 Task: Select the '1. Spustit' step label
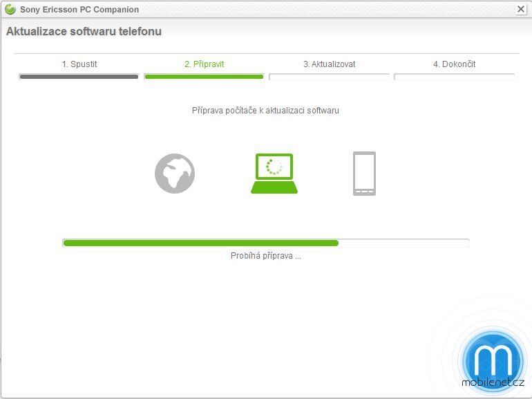coord(79,64)
